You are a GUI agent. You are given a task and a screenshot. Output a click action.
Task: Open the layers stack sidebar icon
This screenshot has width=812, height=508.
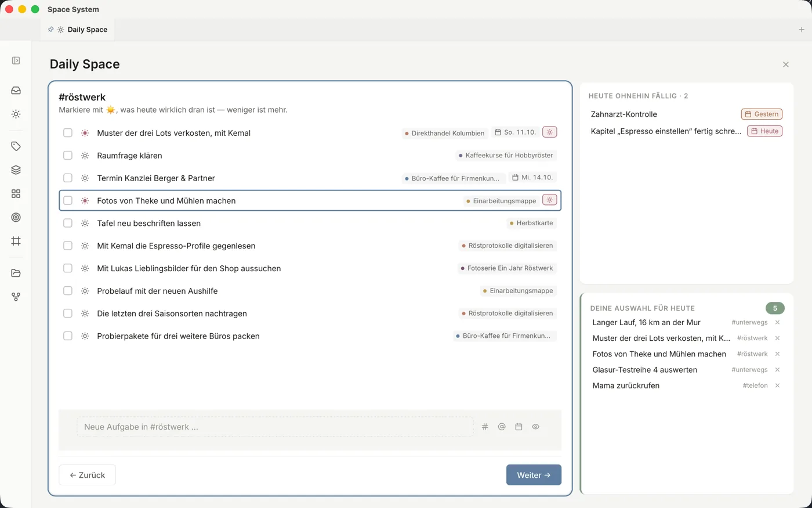[x=16, y=170]
